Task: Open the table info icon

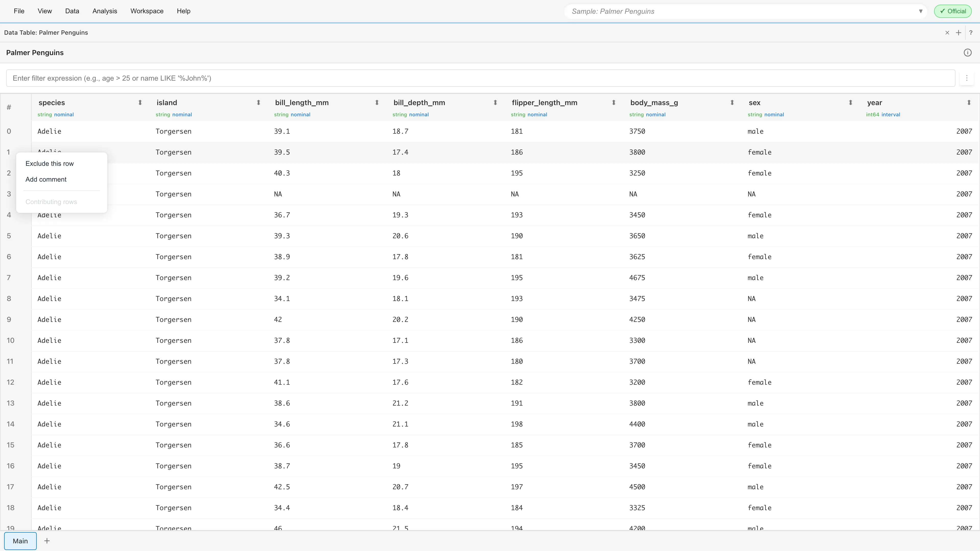Action: coord(967,53)
